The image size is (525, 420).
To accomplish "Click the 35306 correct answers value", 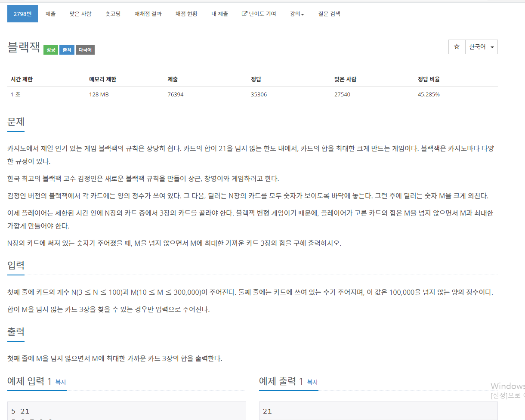I will click(x=259, y=94).
